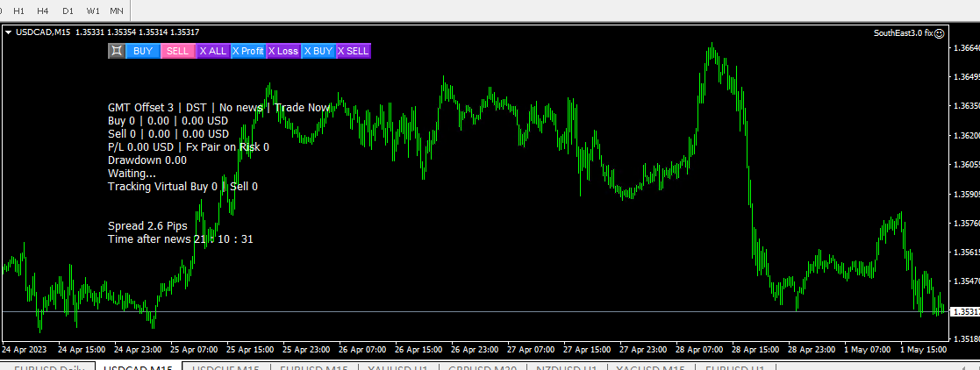
Task: Click the pink SELL button
Action: click(178, 51)
